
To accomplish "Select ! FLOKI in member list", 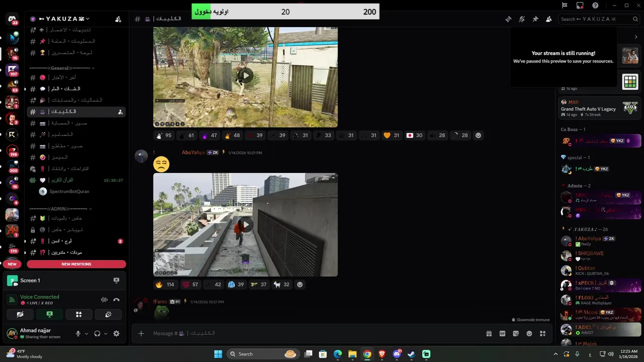I will (x=600, y=300).
